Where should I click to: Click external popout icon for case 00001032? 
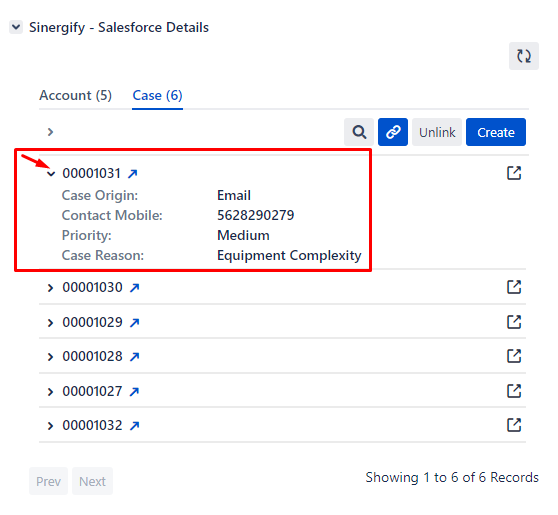(x=514, y=425)
